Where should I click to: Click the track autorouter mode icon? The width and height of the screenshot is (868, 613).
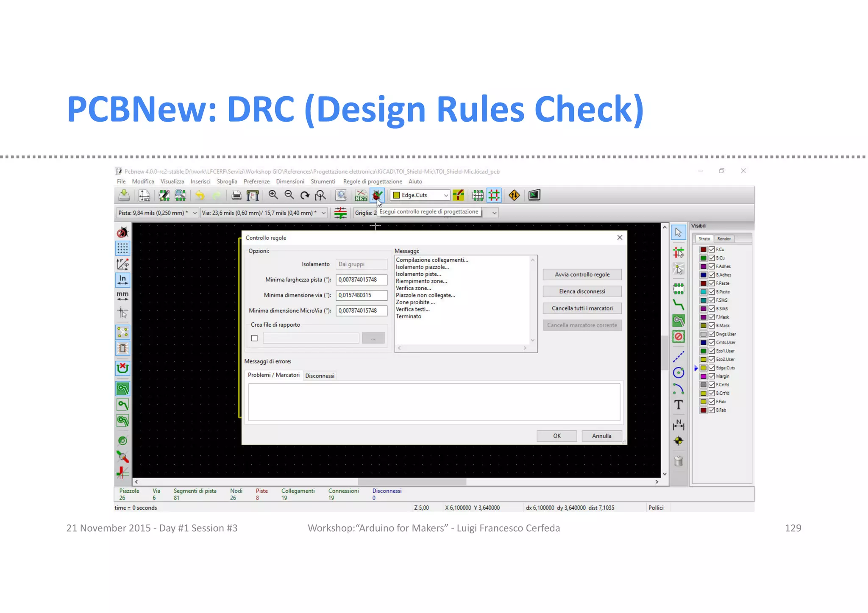tap(494, 195)
